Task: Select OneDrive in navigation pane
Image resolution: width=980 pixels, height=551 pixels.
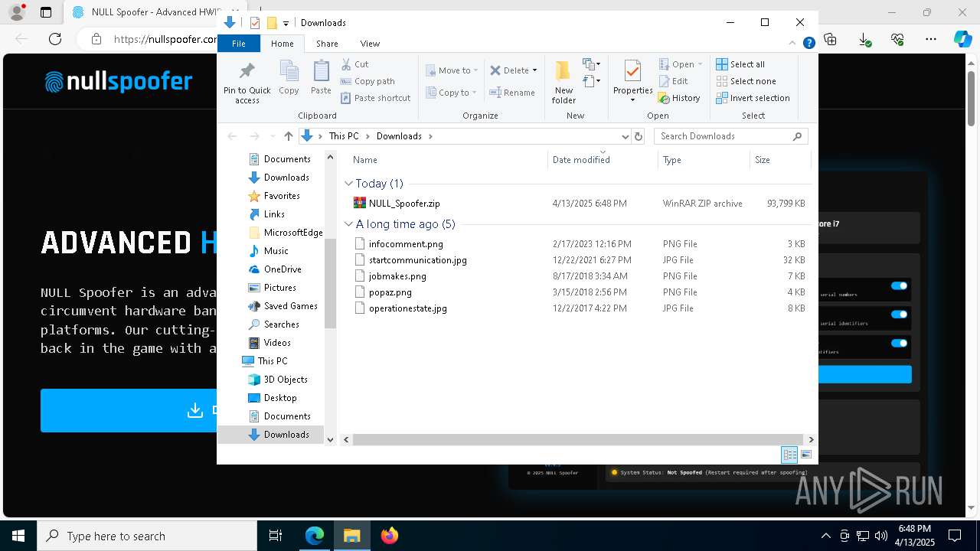Action: [x=283, y=269]
